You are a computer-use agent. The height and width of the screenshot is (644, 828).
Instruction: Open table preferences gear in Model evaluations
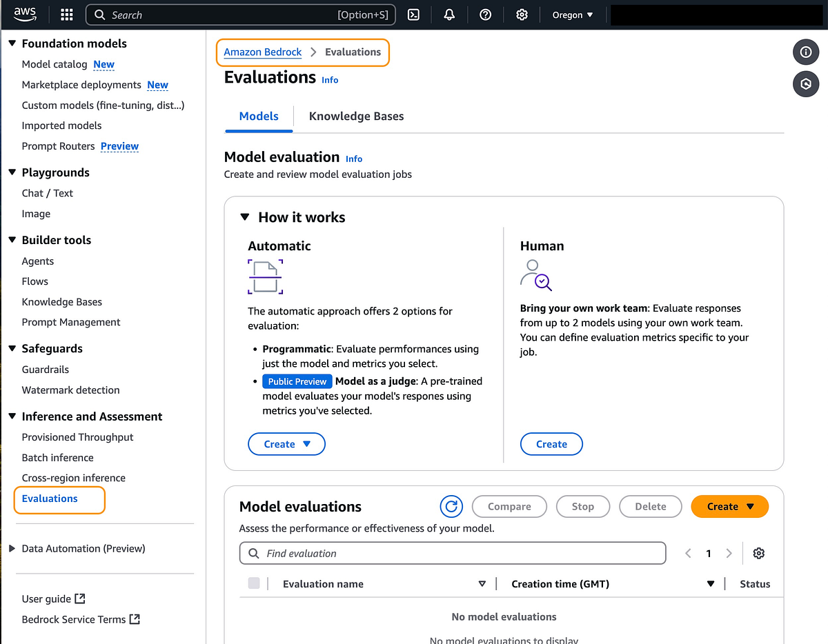(x=758, y=553)
